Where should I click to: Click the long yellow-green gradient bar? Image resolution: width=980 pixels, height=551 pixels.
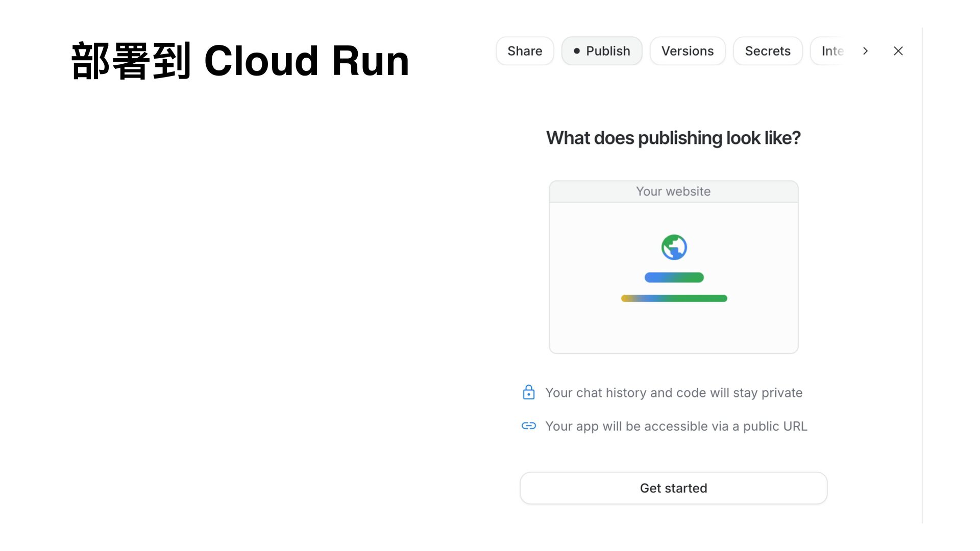(x=674, y=298)
